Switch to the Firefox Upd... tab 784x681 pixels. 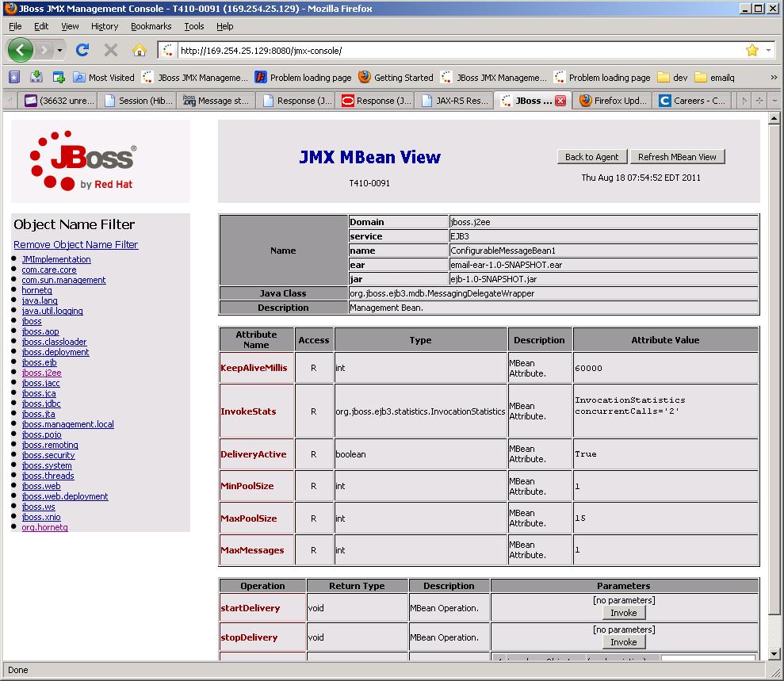coord(613,101)
